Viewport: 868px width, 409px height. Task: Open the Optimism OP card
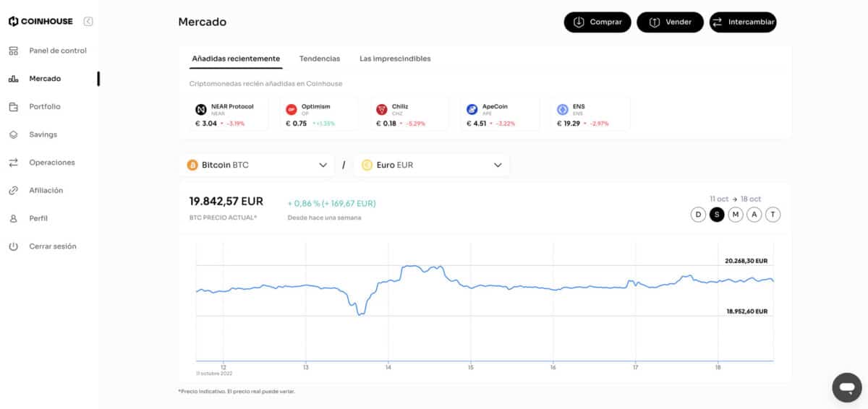pos(318,114)
